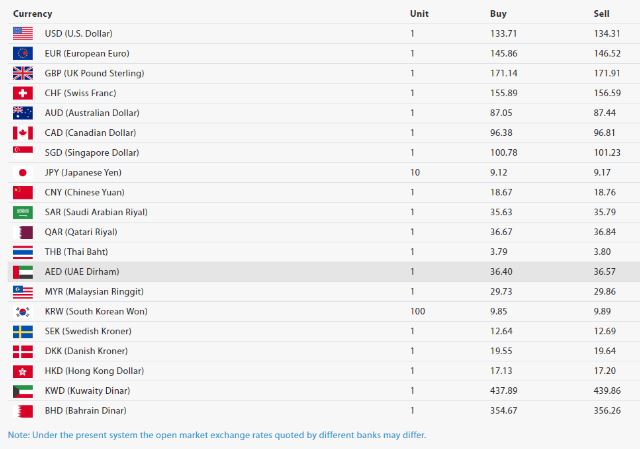Click the BHD sell rate 356.26

tap(607, 410)
